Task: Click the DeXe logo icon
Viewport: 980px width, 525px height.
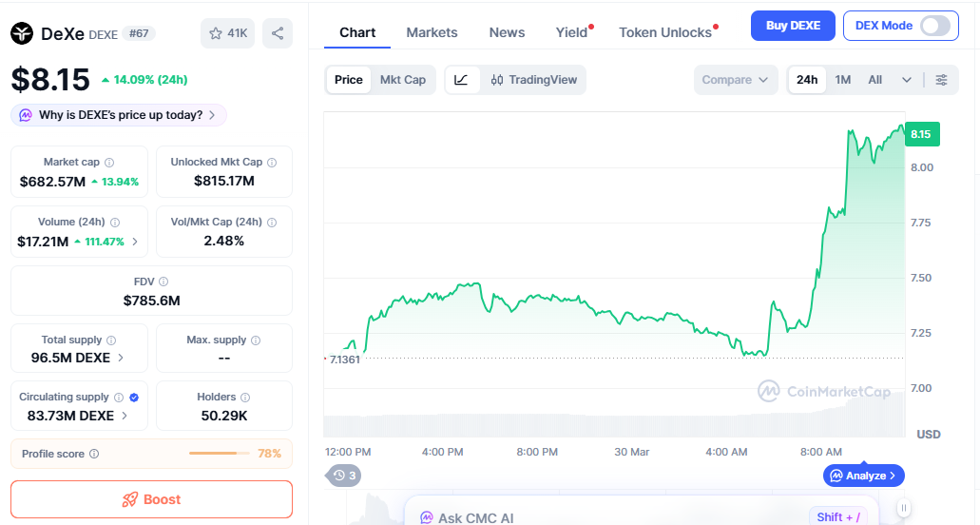Action: (x=22, y=33)
